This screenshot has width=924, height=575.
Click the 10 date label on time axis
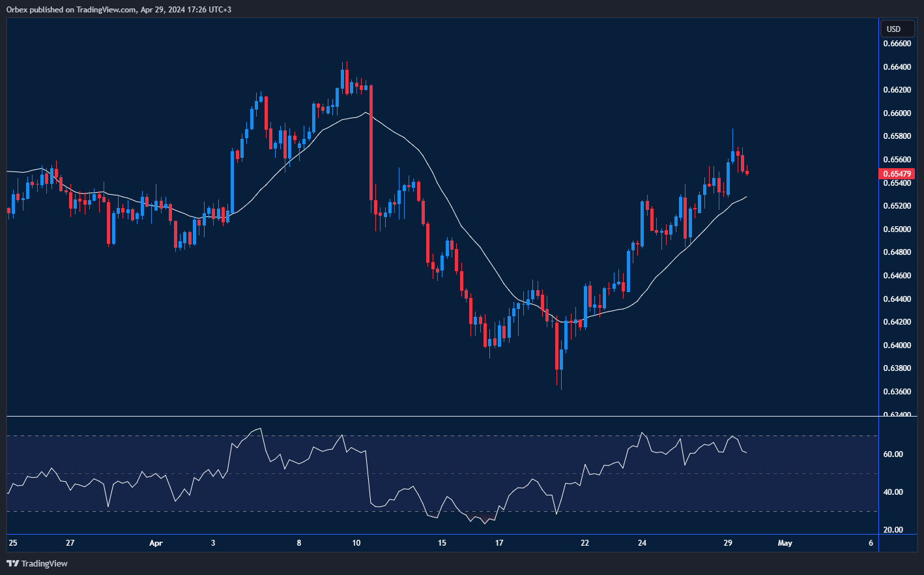coord(356,543)
